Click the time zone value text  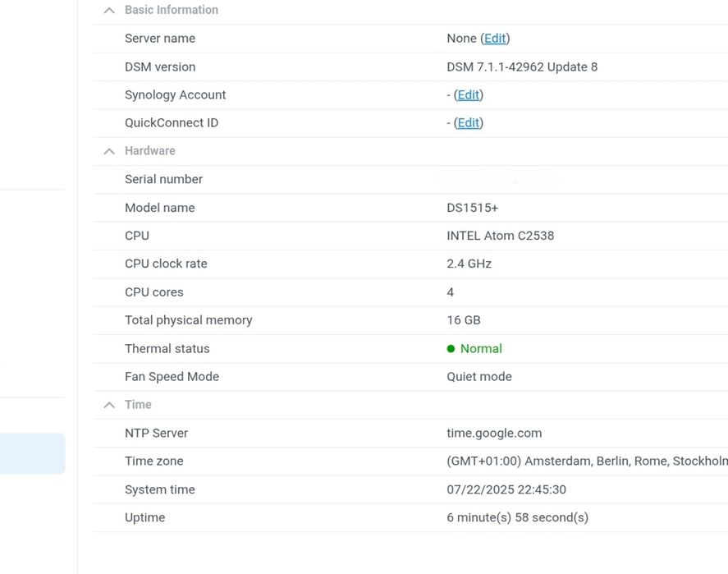pos(586,461)
